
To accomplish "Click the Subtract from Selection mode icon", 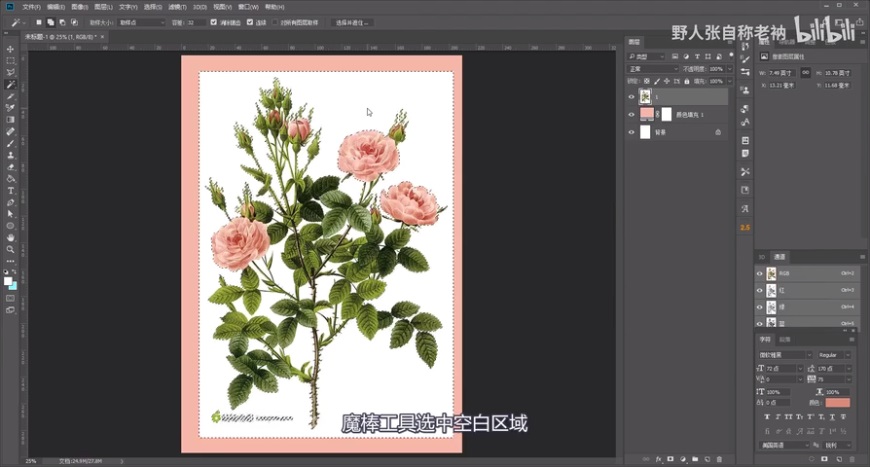I will click(x=62, y=22).
